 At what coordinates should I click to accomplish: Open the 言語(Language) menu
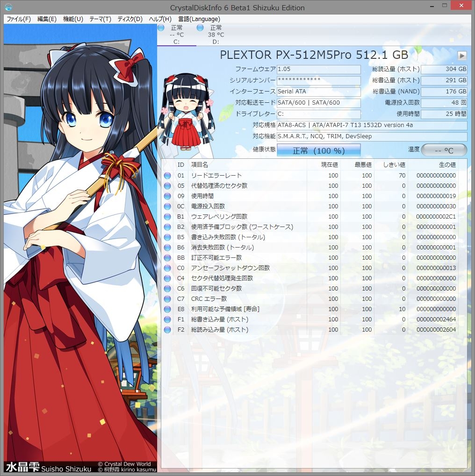pyautogui.click(x=199, y=19)
